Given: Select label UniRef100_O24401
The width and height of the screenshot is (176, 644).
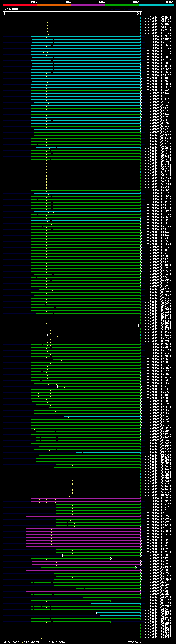Looking at the screenshot, I should coord(158,365).
